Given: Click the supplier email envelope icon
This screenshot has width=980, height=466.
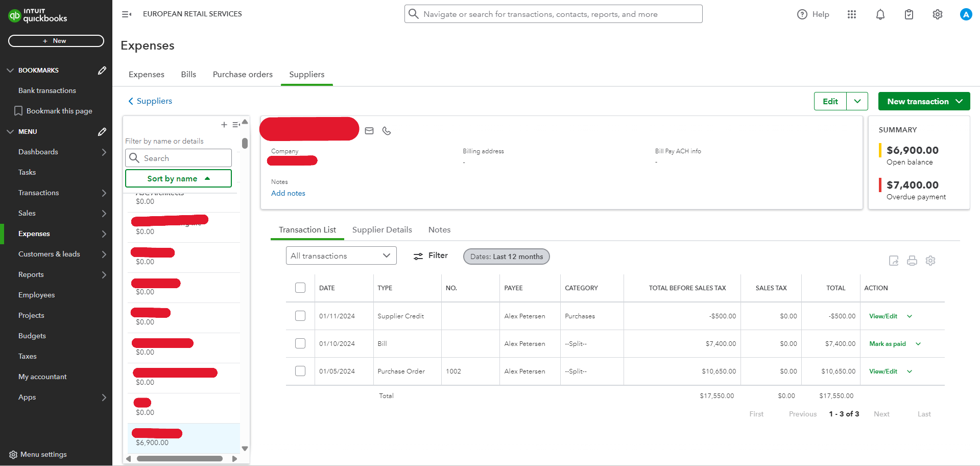Looking at the screenshot, I should point(369,131).
